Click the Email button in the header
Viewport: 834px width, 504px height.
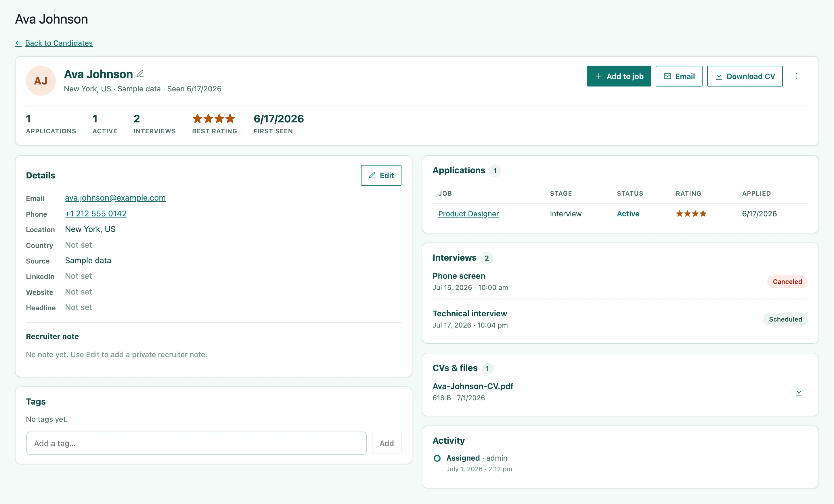pos(679,76)
